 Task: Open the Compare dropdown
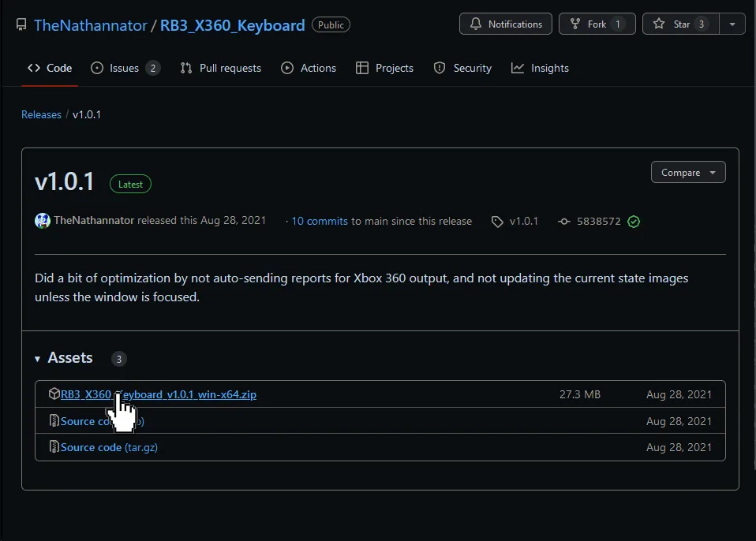688,172
